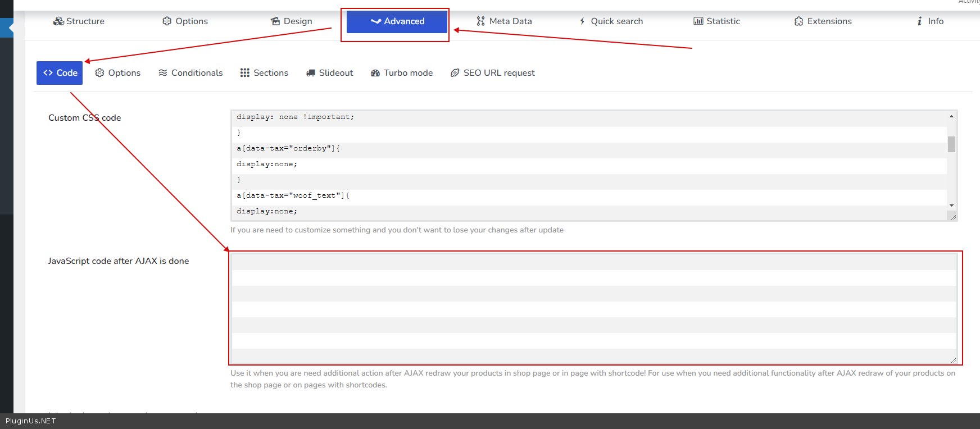Click the Design tab icon
The height and width of the screenshot is (429, 980).
click(275, 21)
